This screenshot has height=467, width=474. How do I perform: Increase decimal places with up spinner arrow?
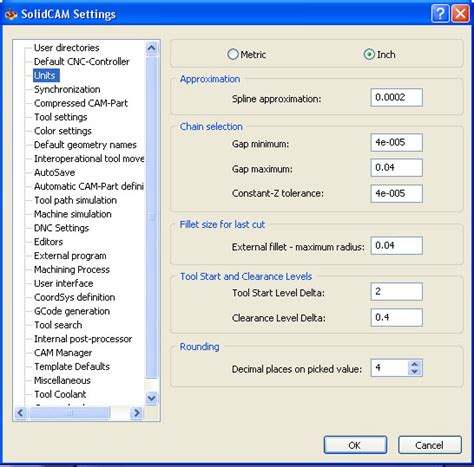coord(415,364)
